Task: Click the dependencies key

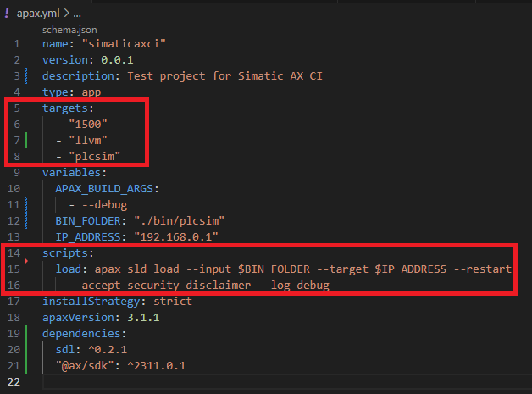Action: 81,334
